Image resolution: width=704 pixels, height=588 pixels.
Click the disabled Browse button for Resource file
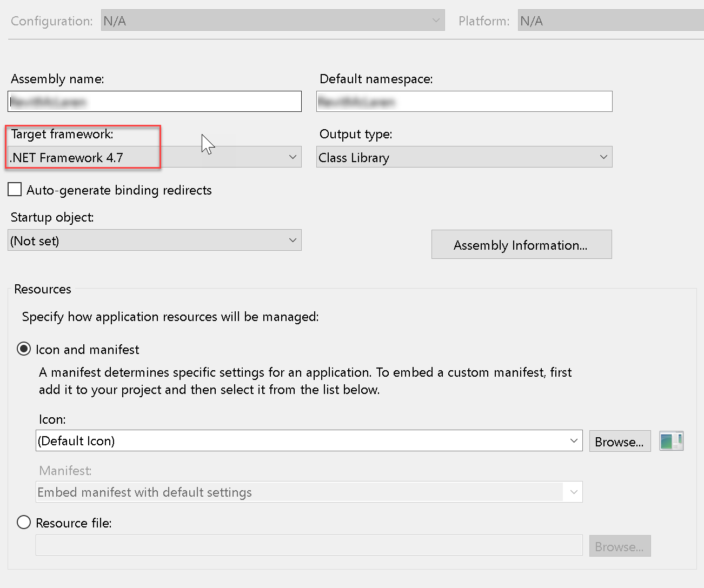[620, 546]
